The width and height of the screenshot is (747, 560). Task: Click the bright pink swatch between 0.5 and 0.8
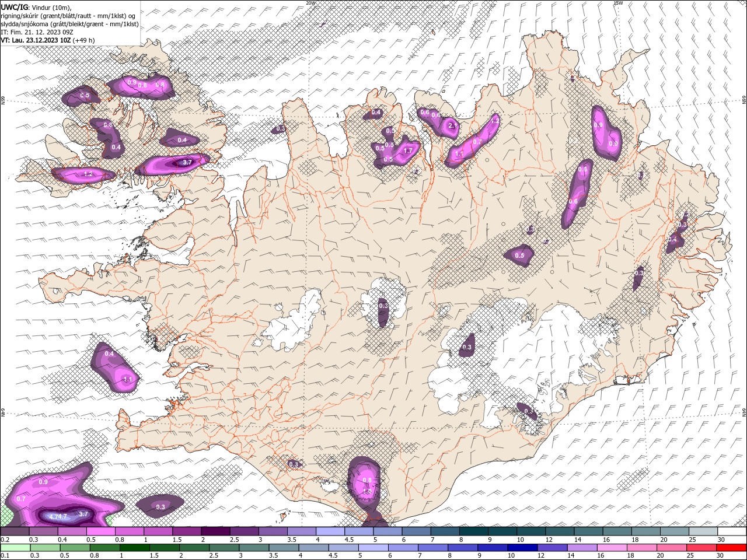point(100,531)
